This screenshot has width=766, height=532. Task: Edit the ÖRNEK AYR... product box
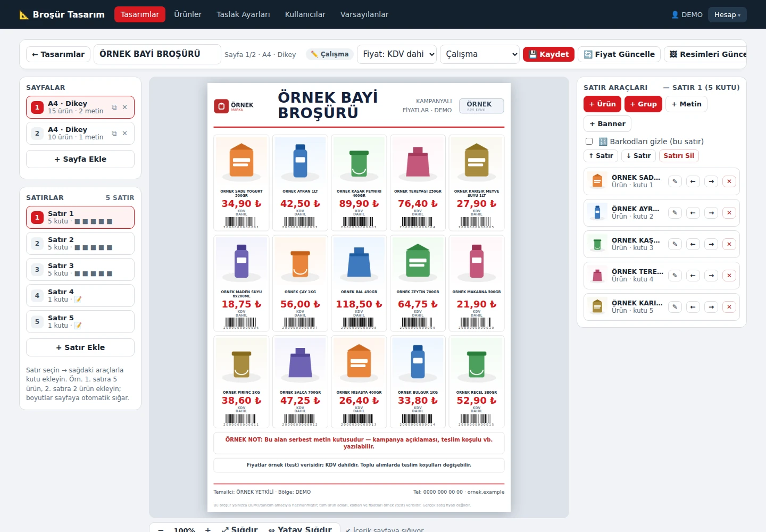675,213
